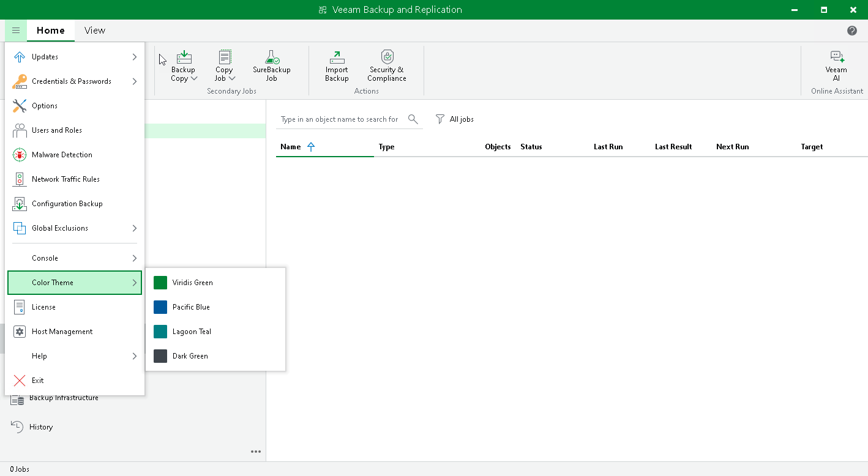Switch to the View ribbon tab
The width and height of the screenshot is (868, 476).
(95, 31)
